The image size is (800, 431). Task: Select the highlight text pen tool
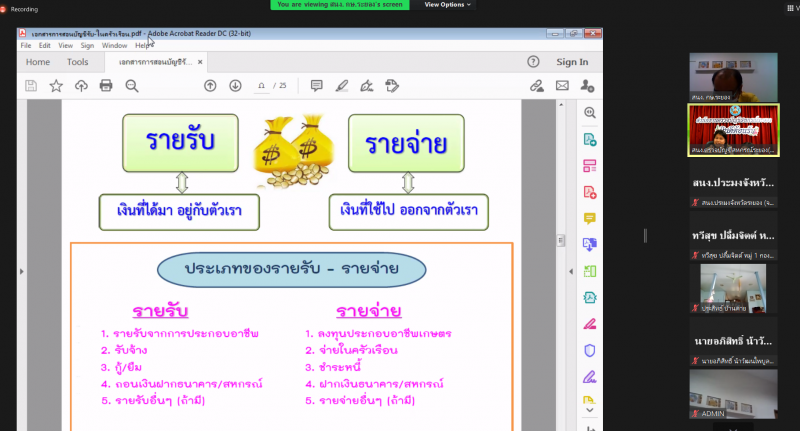(x=342, y=86)
